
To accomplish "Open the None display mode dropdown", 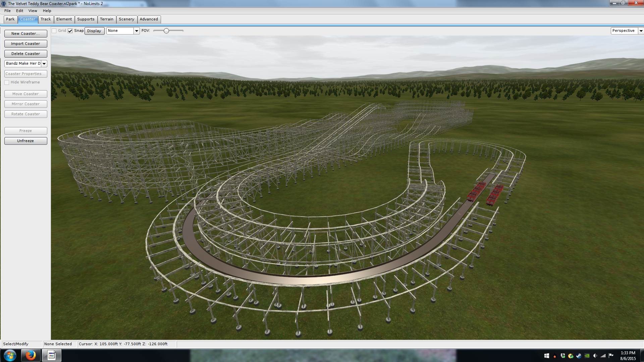I will tap(137, 31).
